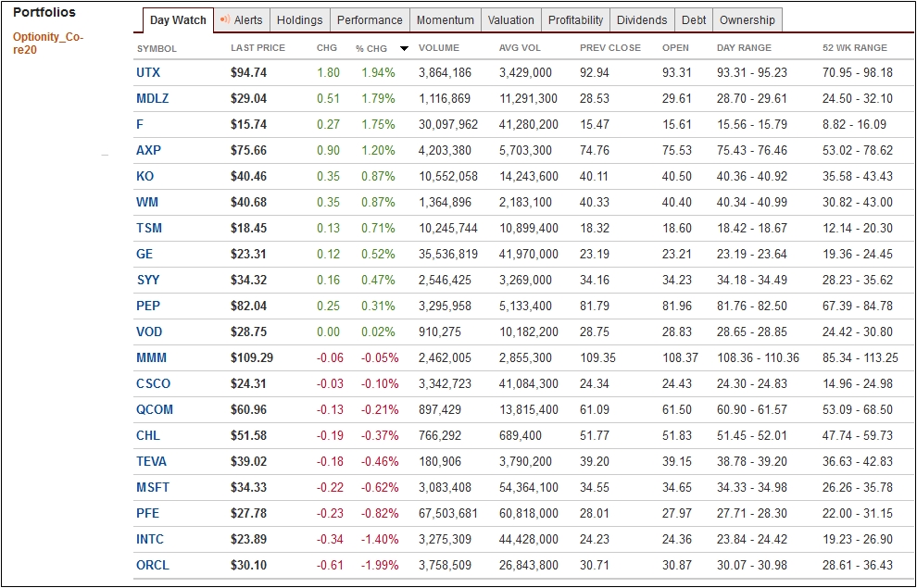This screenshot has width=917, height=588.
Task: Open the UTX symbol link
Action: 148,73
